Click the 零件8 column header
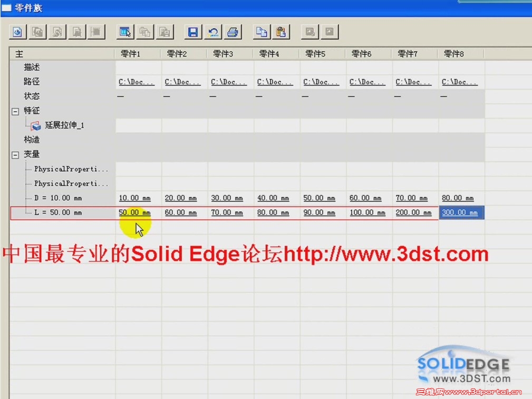Screen dimensions: 532x399 click(461, 54)
